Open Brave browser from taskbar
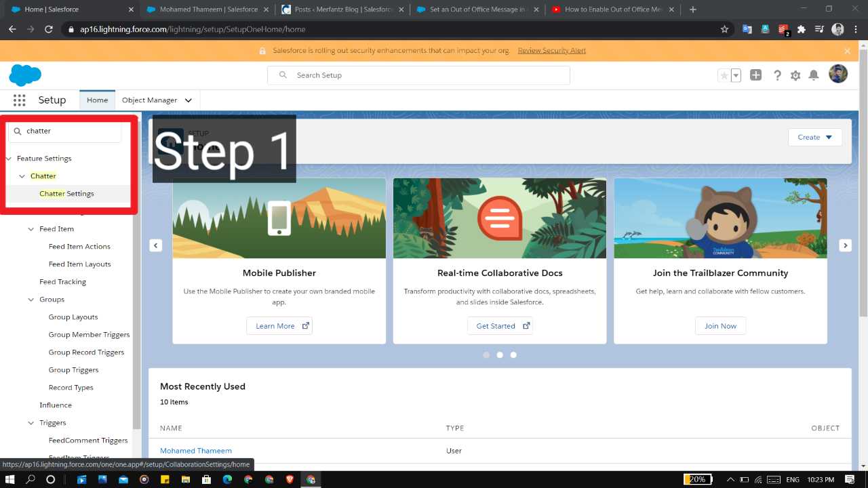Screen dimensions: 868x488 point(290,479)
